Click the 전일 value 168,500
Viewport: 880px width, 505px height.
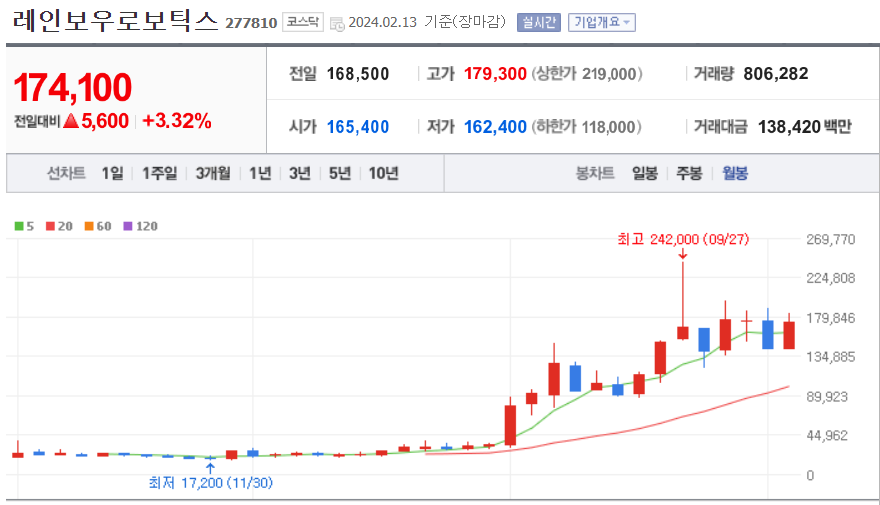coord(358,74)
